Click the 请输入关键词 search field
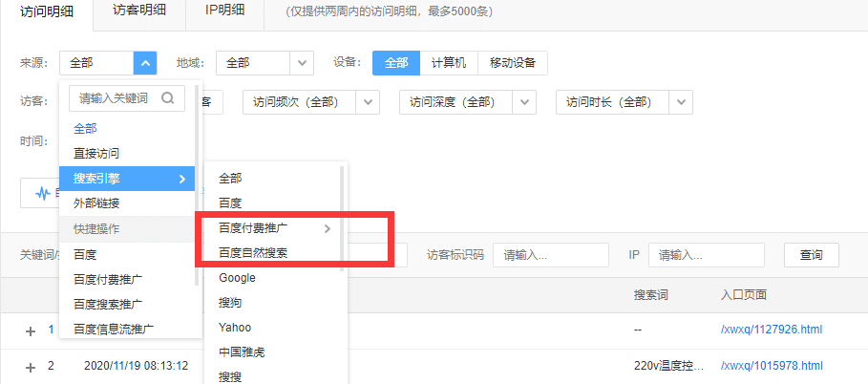Viewport: 868px width, 384px height. [x=127, y=98]
